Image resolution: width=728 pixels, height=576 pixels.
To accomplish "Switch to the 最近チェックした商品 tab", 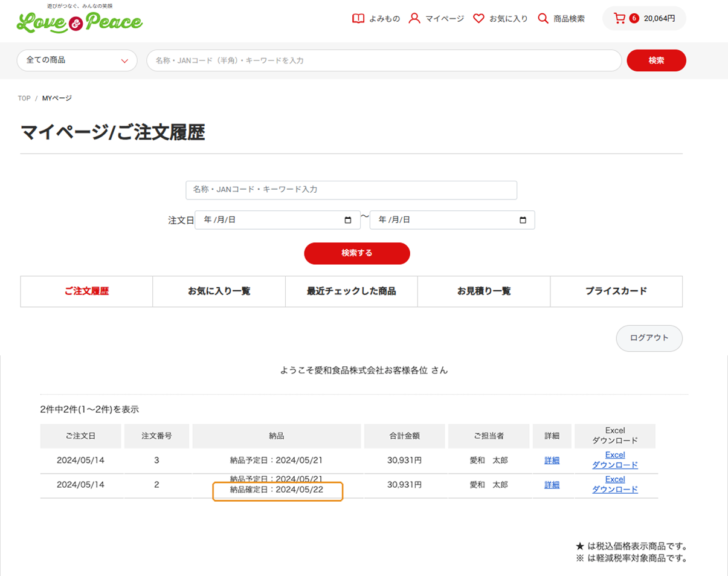I will pos(351,291).
